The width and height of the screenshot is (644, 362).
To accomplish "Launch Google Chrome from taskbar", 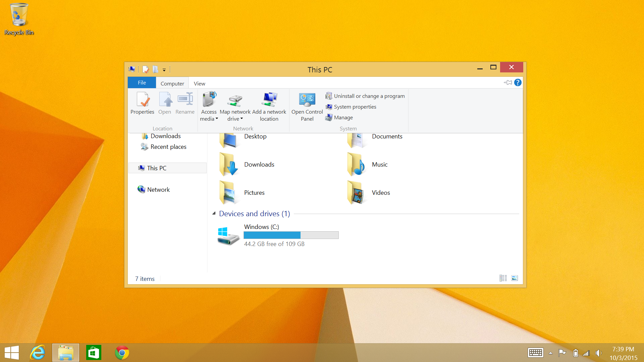I will [122, 353].
